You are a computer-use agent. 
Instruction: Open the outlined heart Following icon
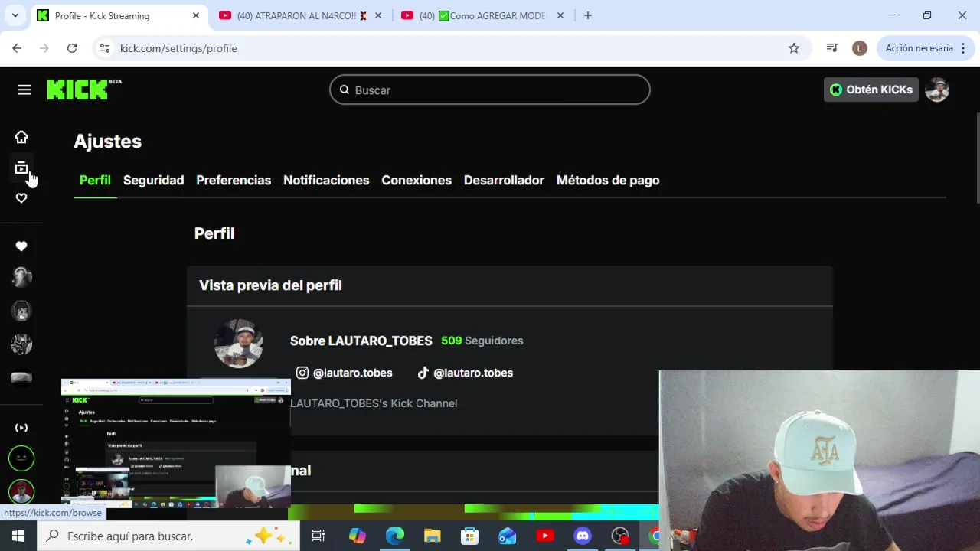click(x=21, y=198)
